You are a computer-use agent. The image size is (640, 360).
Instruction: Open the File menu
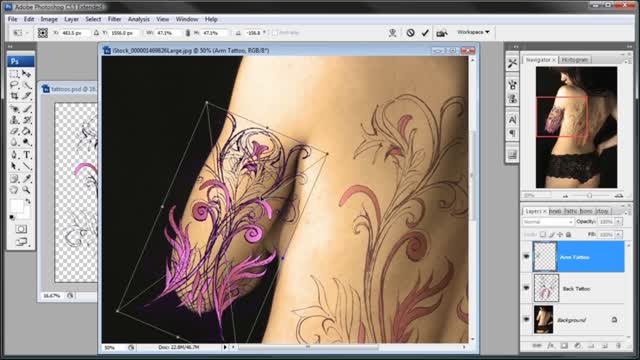click(x=13, y=19)
